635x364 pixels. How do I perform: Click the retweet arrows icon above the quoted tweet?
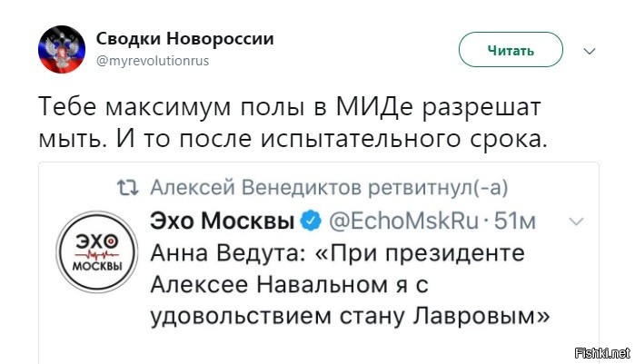[127, 188]
